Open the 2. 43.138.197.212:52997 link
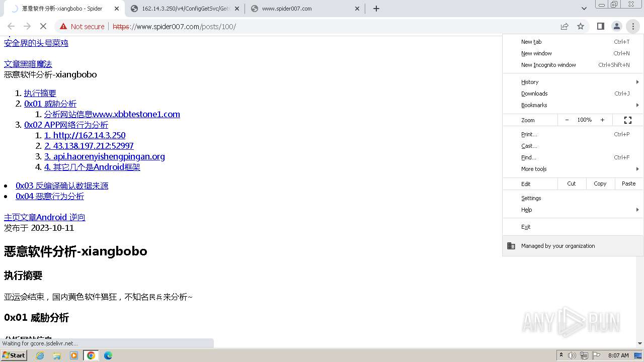 (x=89, y=146)
